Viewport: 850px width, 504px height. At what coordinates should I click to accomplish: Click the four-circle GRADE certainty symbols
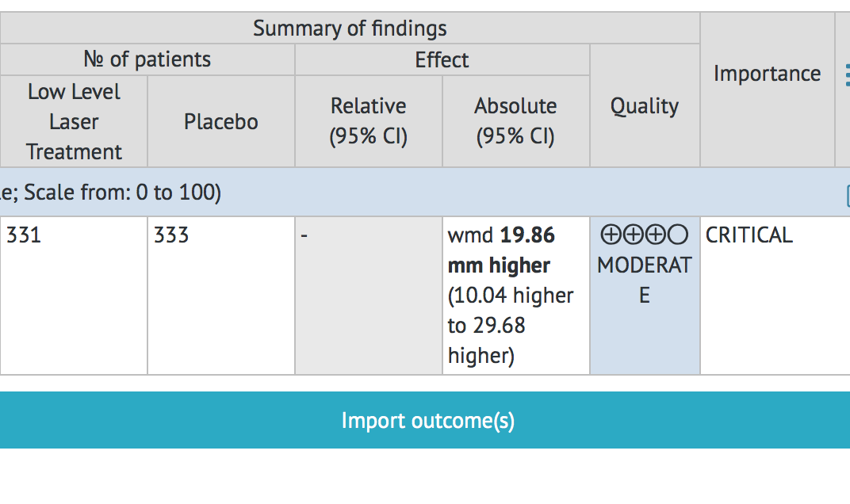644,235
